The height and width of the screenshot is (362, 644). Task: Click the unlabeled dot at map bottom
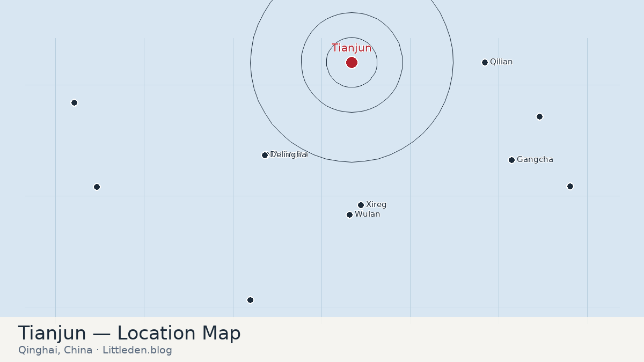pos(250,300)
